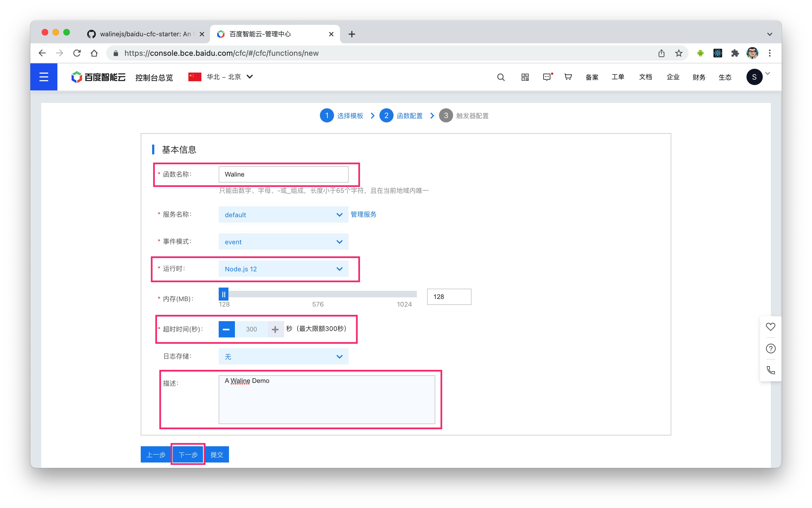The width and height of the screenshot is (812, 508).
Task: Expand the 服务名称 default dropdown
Action: pos(283,215)
